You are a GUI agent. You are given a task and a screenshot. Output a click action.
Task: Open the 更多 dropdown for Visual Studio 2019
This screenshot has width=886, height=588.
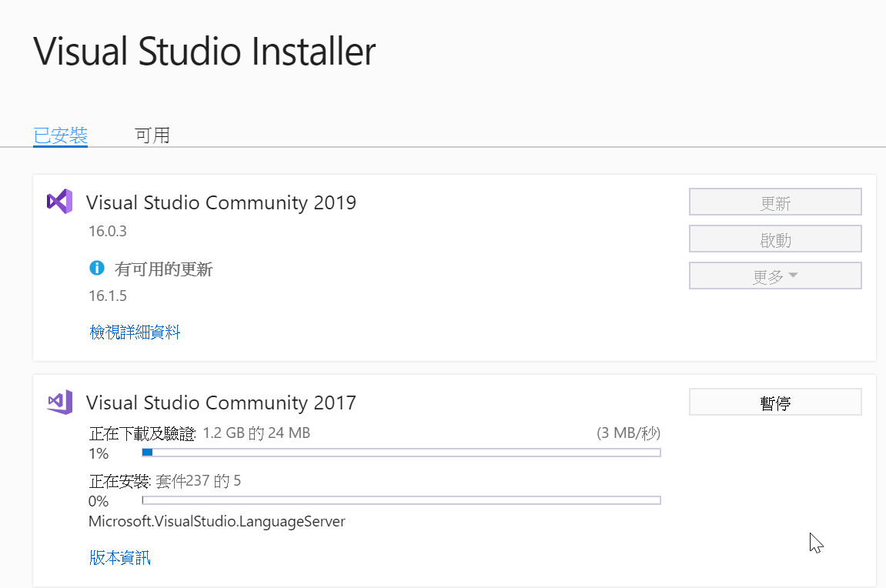click(x=774, y=276)
